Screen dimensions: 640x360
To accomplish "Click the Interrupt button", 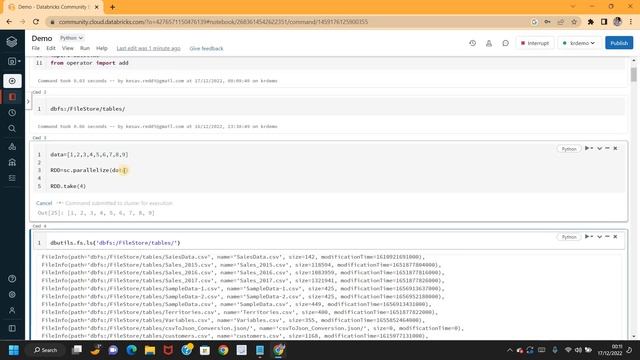I will click(535, 43).
